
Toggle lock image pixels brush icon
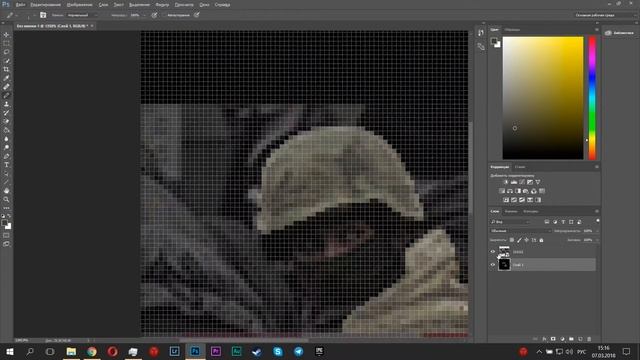pos(519,240)
